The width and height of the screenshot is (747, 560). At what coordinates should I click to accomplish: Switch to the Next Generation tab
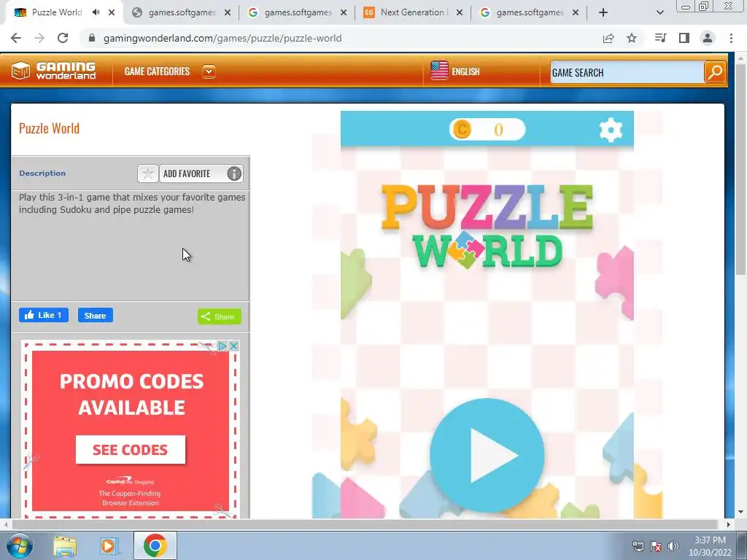(413, 12)
